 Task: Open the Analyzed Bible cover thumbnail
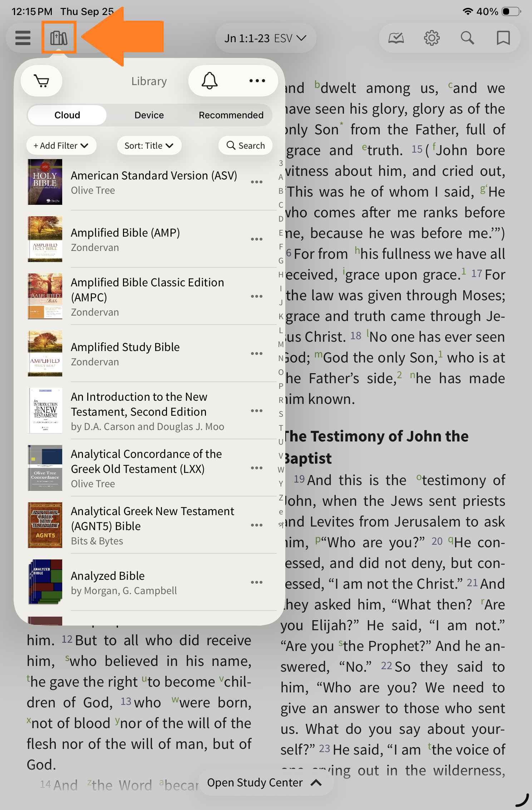coord(45,582)
